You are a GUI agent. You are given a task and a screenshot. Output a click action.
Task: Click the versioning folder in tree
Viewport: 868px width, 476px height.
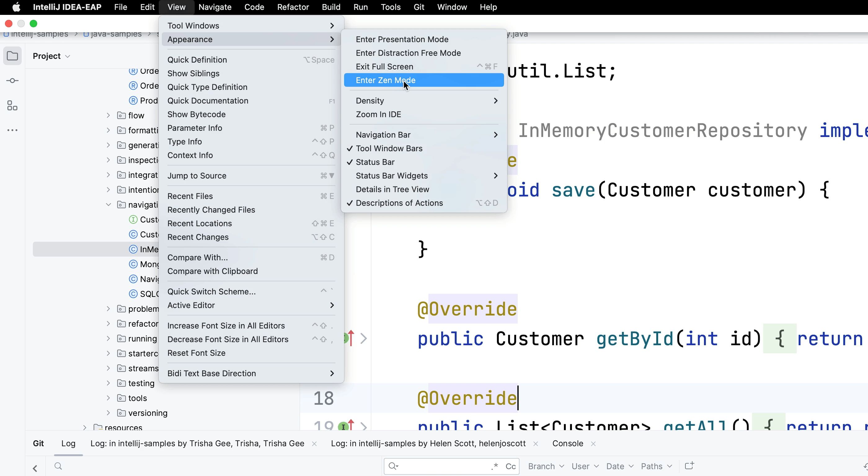(x=142, y=413)
